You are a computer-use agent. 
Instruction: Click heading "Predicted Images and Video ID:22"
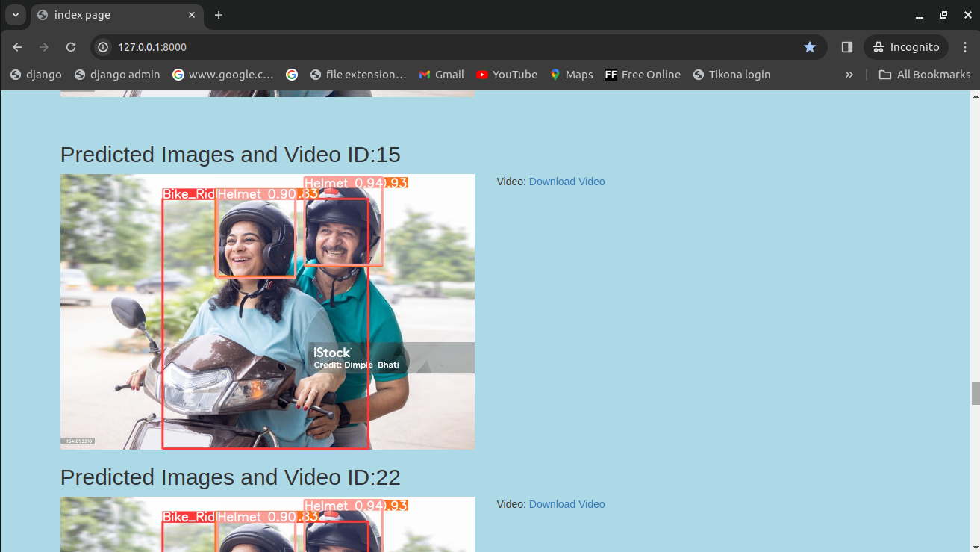[231, 477]
